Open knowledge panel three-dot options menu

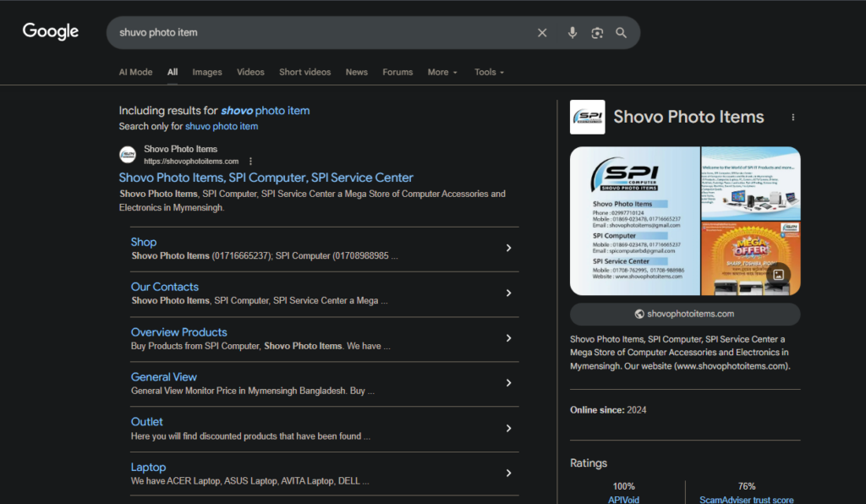[x=792, y=118]
